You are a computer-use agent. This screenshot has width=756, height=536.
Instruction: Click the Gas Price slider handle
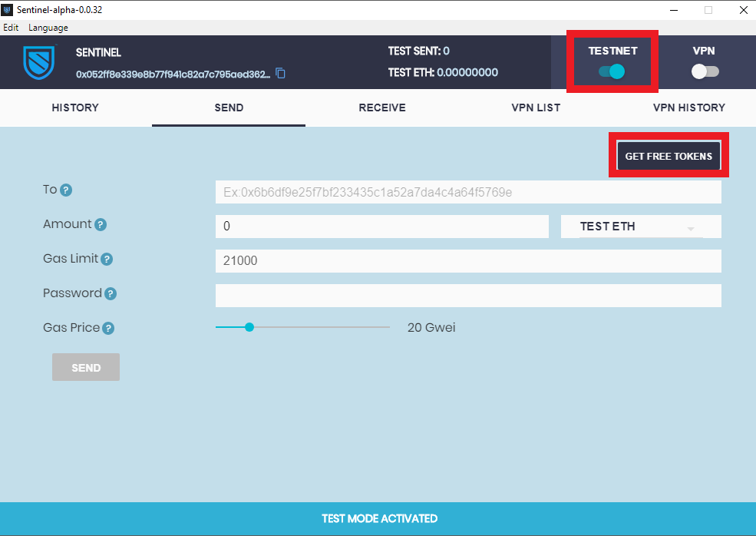pos(249,327)
